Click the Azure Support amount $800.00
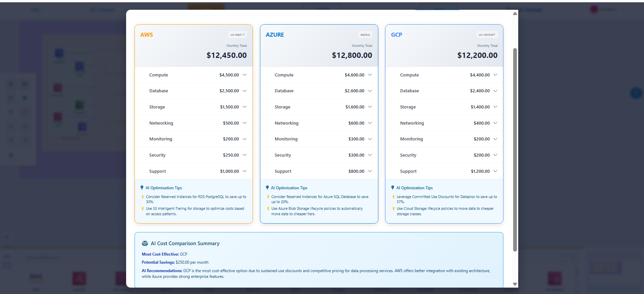This screenshot has width=644, height=294. (x=356, y=171)
